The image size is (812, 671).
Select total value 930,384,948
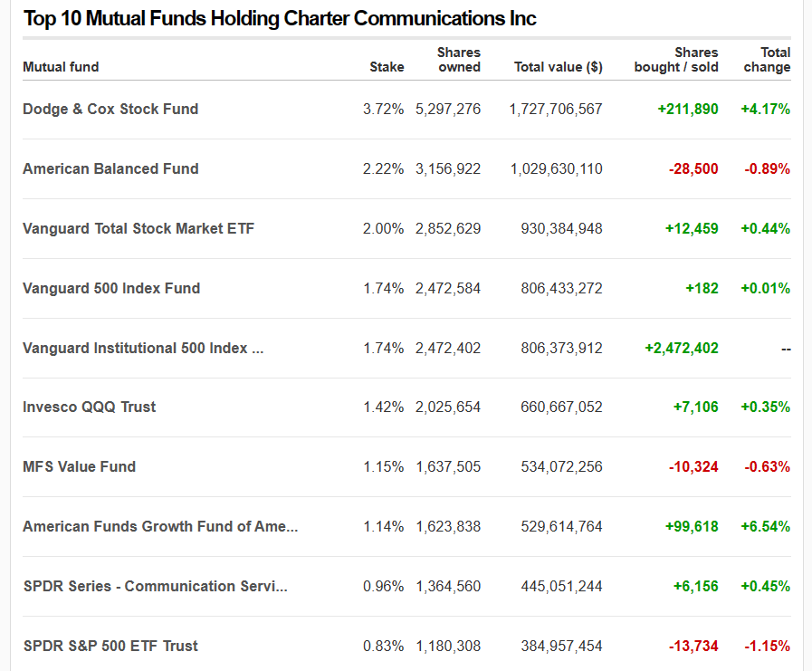click(x=562, y=228)
